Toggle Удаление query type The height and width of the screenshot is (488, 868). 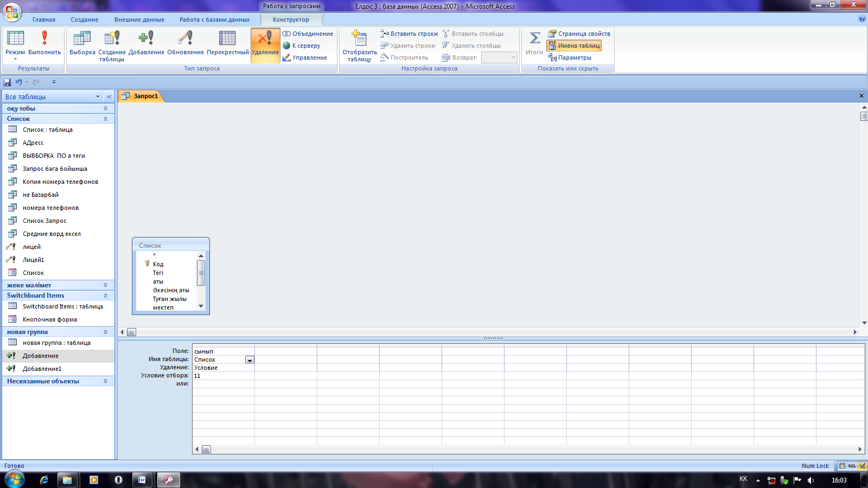[x=265, y=46]
